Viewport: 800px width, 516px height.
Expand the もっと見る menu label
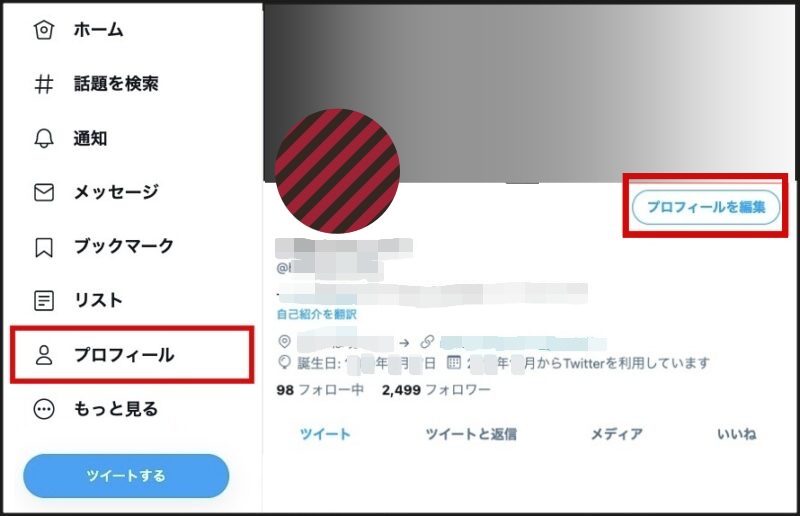(x=116, y=409)
